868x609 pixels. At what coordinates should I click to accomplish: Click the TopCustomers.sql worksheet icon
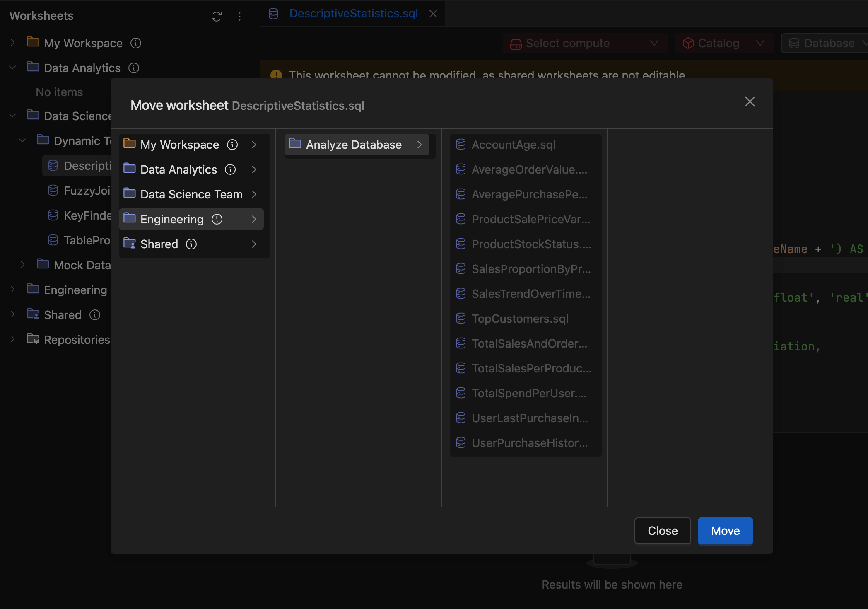[461, 318]
